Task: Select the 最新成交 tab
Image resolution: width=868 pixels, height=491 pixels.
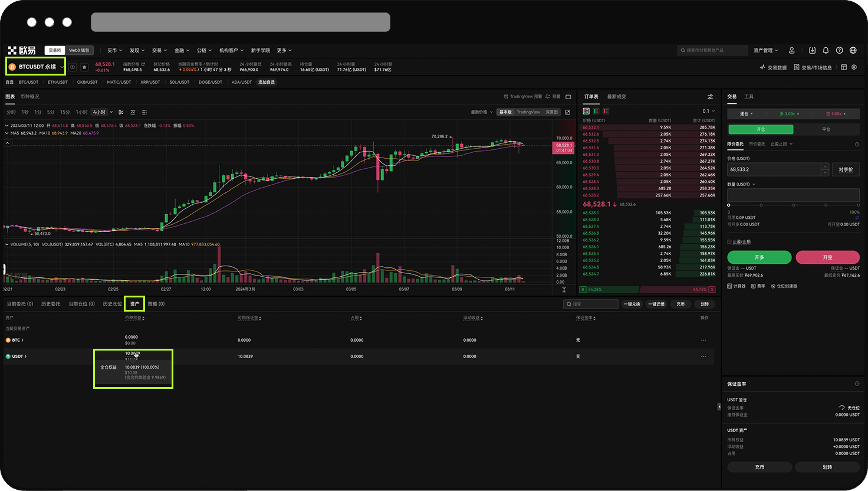Action: (617, 97)
